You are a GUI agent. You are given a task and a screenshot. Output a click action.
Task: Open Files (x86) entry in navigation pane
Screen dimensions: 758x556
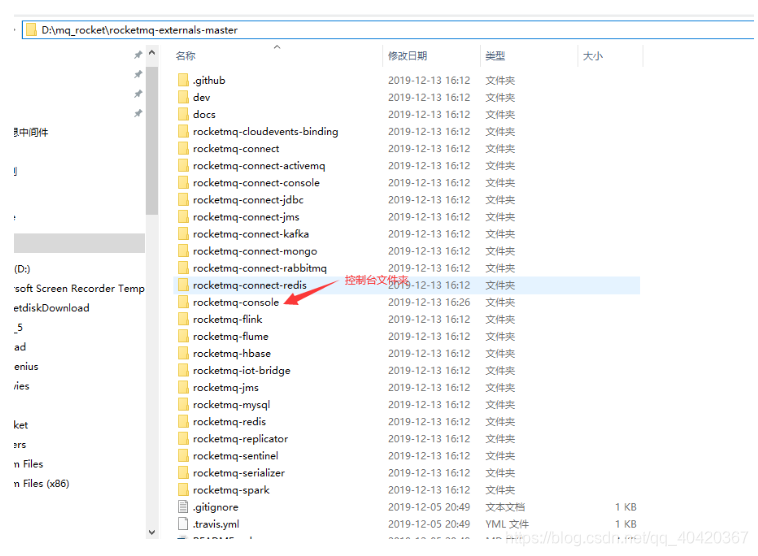point(42,483)
